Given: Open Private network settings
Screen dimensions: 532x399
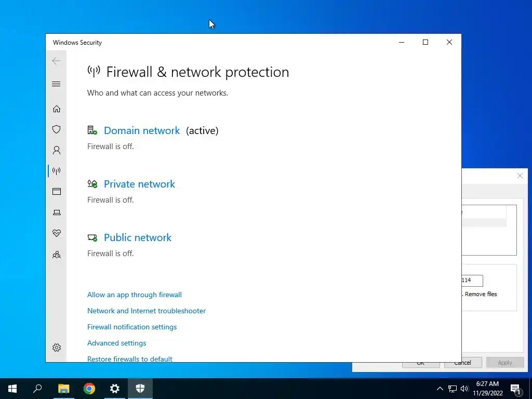Looking at the screenshot, I should (139, 184).
